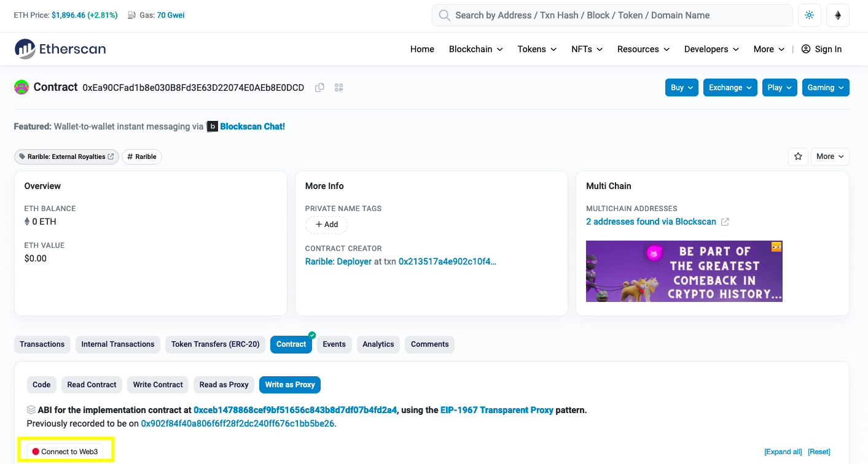The width and height of the screenshot is (868, 464).
Task: Open EIP-1967 Transparent Proxy link
Action: click(x=497, y=410)
